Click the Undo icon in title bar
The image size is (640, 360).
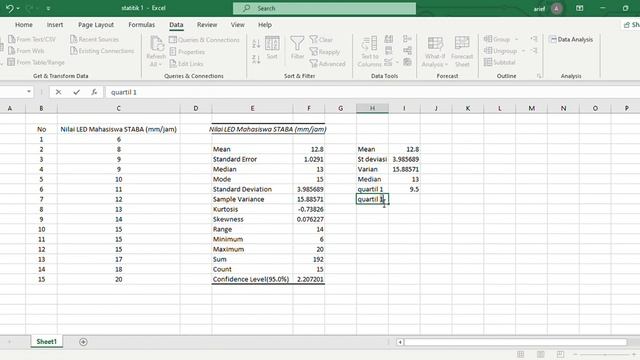point(9,8)
